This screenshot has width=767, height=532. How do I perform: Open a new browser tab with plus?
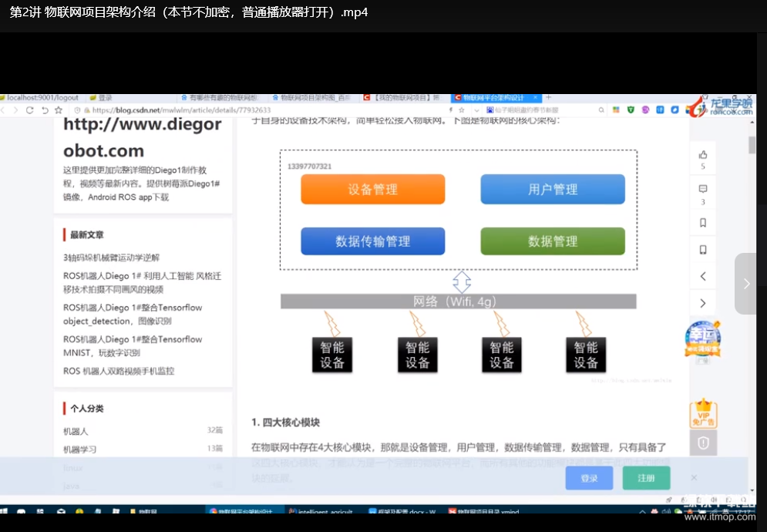click(549, 98)
